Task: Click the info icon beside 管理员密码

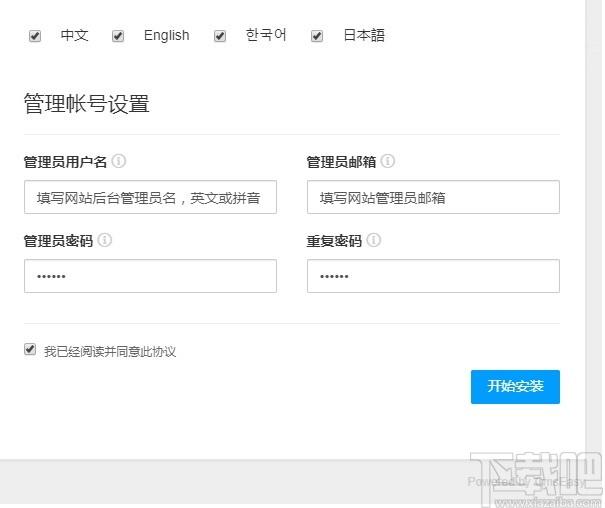Action: pyautogui.click(x=105, y=241)
